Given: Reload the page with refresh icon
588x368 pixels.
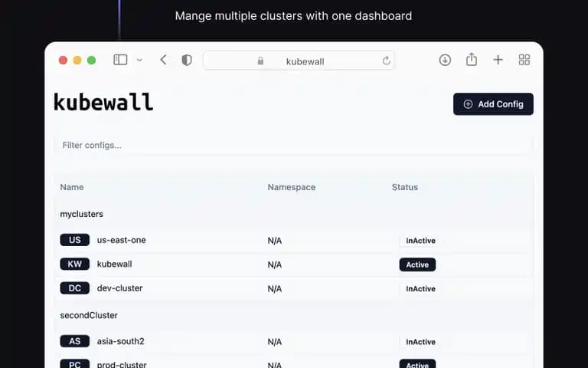Looking at the screenshot, I should pyautogui.click(x=386, y=61).
